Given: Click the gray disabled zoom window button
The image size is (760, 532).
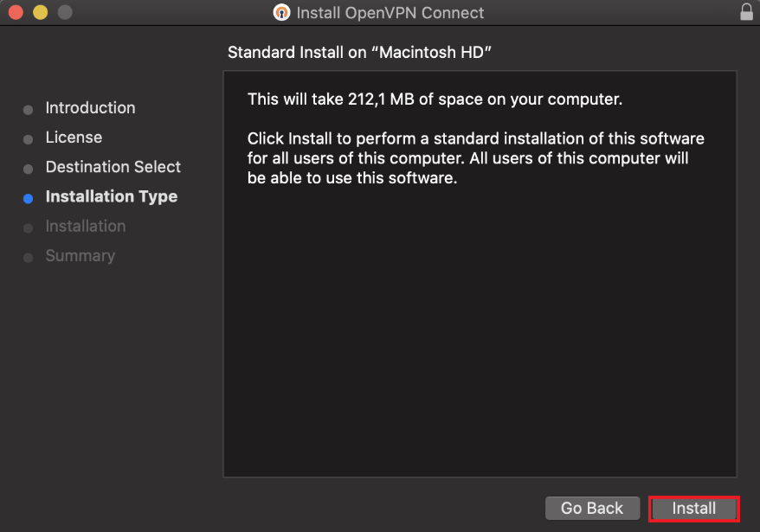Looking at the screenshot, I should pos(64,13).
